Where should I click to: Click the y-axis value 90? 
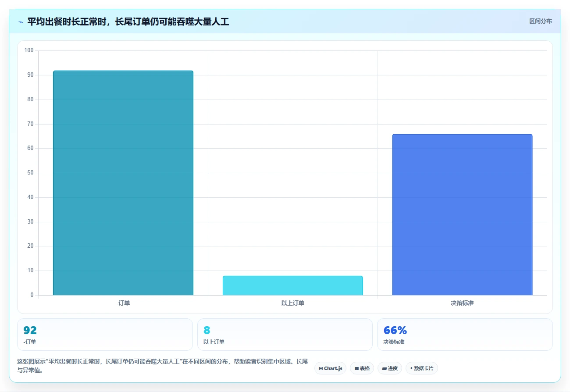tap(30, 75)
